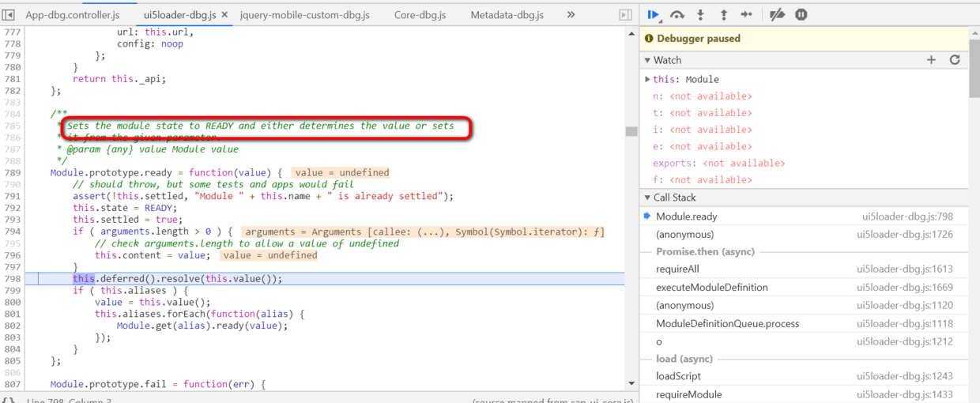The image size is (980, 403).
Task: Close the ui5loader-dbg.js tab
Action: pos(224,15)
